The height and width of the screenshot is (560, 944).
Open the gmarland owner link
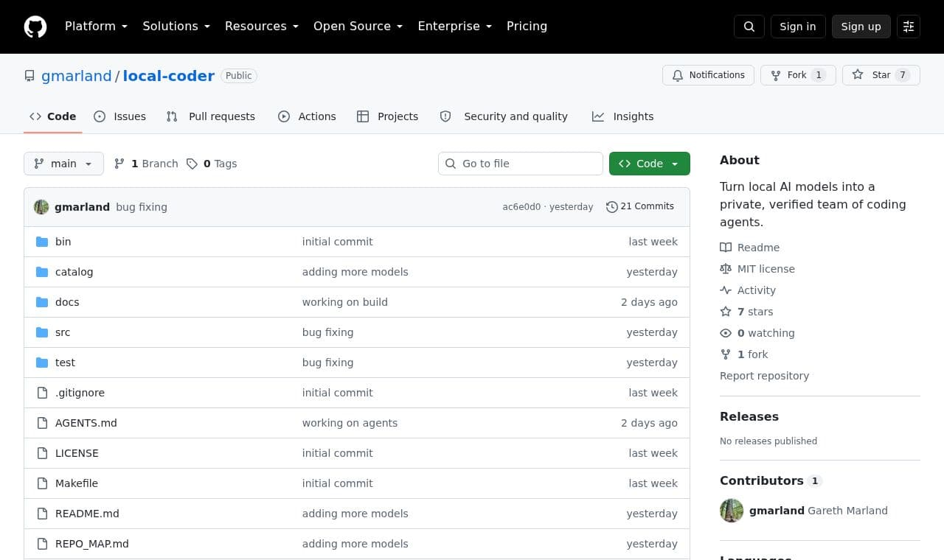click(x=77, y=76)
